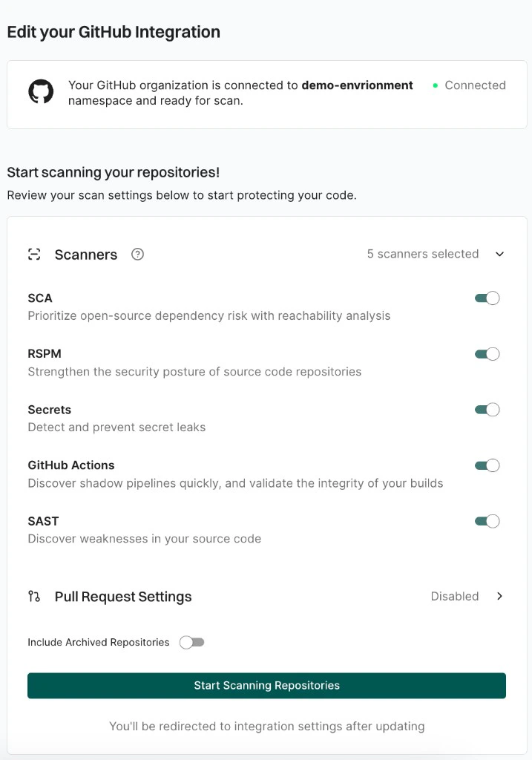
Task: Select the SAST scanner label
Action: (x=42, y=520)
